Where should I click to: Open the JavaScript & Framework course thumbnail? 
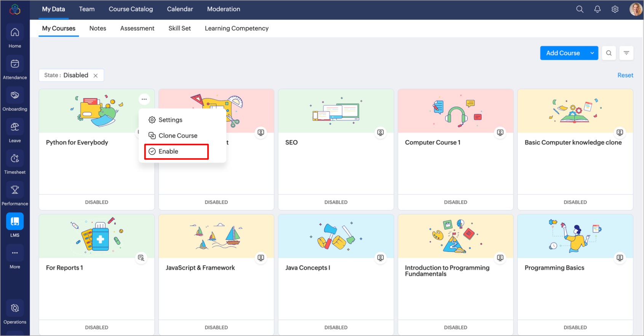click(x=216, y=236)
